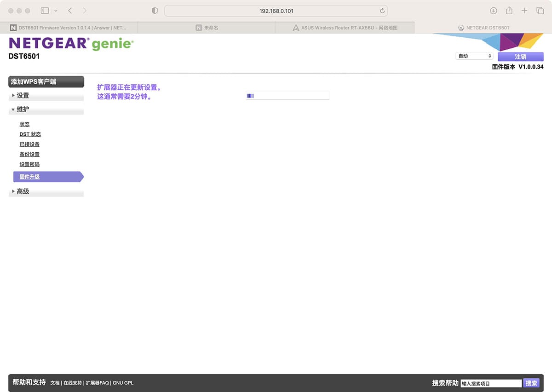Click the 帮助和支持 footer label
Viewport: 552px width, 392px height.
coord(29,382)
